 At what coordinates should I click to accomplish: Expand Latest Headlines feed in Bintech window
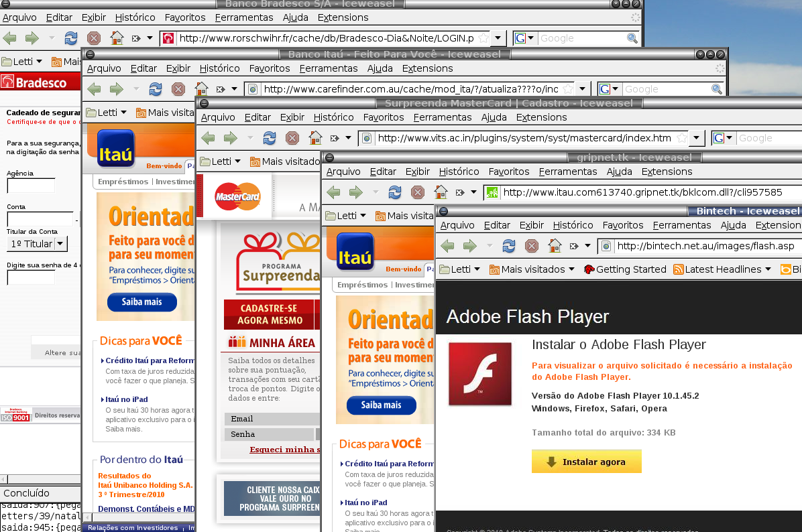(722, 269)
